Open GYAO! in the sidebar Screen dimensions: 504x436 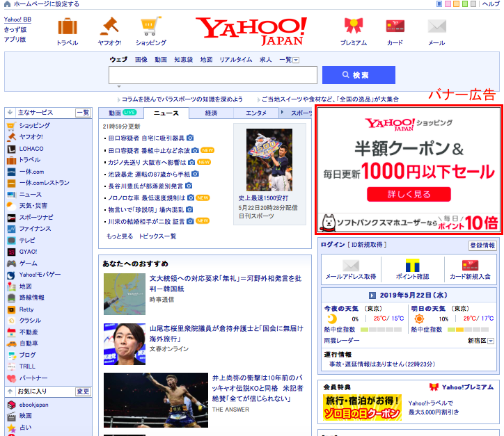pos(28,252)
